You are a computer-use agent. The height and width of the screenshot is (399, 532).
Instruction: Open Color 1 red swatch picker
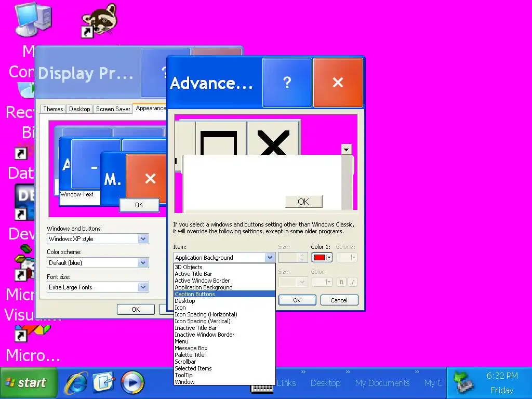pos(322,258)
